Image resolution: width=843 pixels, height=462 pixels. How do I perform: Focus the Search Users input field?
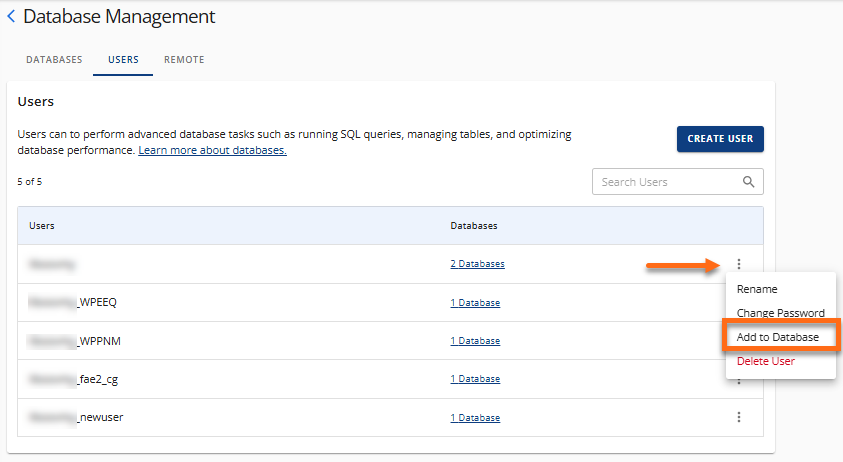[x=665, y=182]
